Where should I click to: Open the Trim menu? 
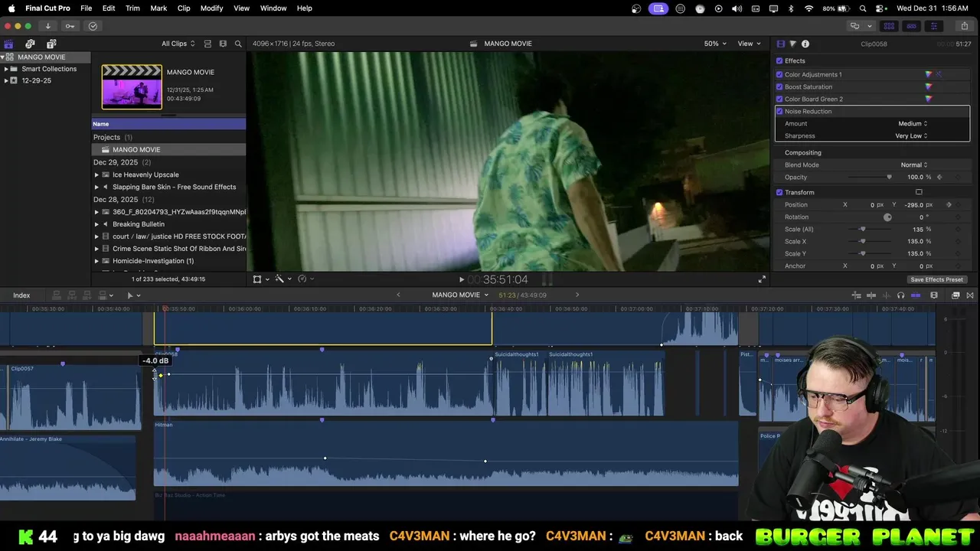(x=132, y=8)
